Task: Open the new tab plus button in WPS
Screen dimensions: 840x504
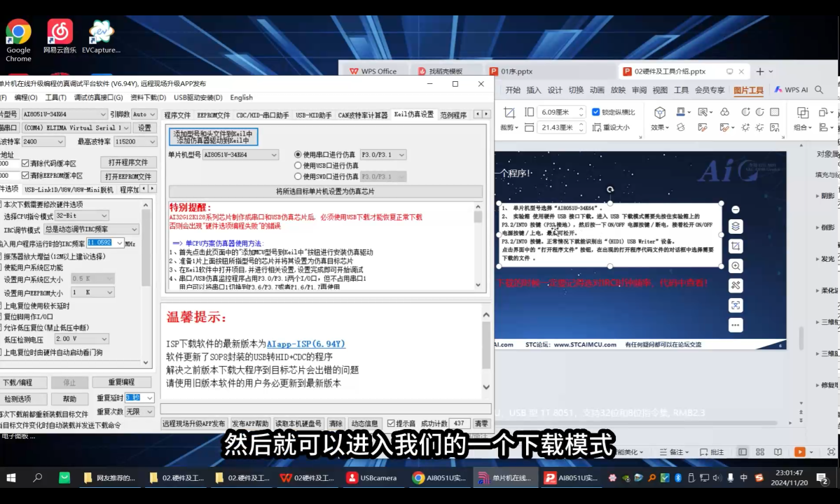Action: tap(759, 71)
